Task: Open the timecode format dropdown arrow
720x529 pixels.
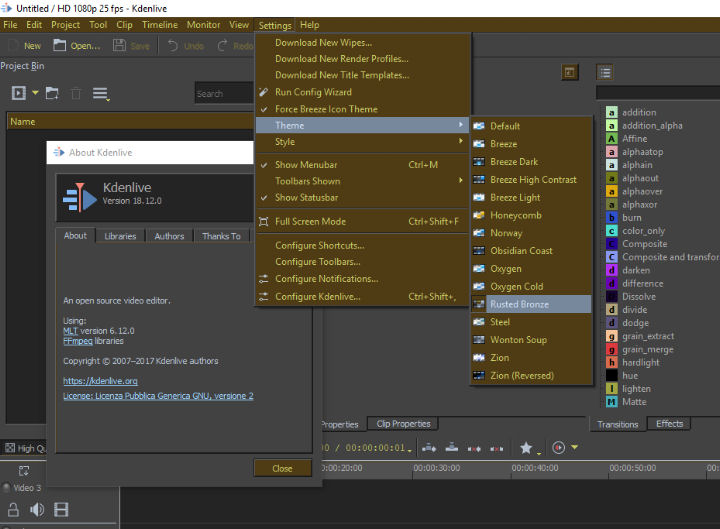Action: pos(410,451)
